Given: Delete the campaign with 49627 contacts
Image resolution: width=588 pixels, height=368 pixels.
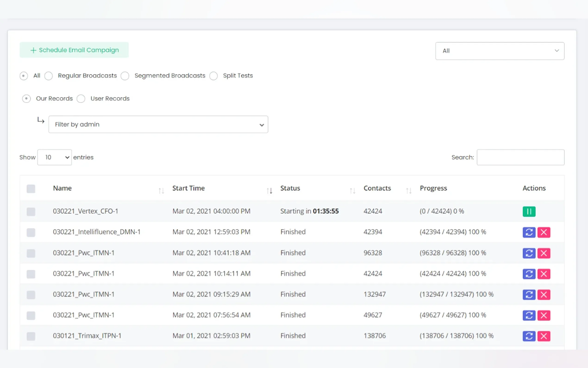Looking at the screenshot, I should 544,315.
